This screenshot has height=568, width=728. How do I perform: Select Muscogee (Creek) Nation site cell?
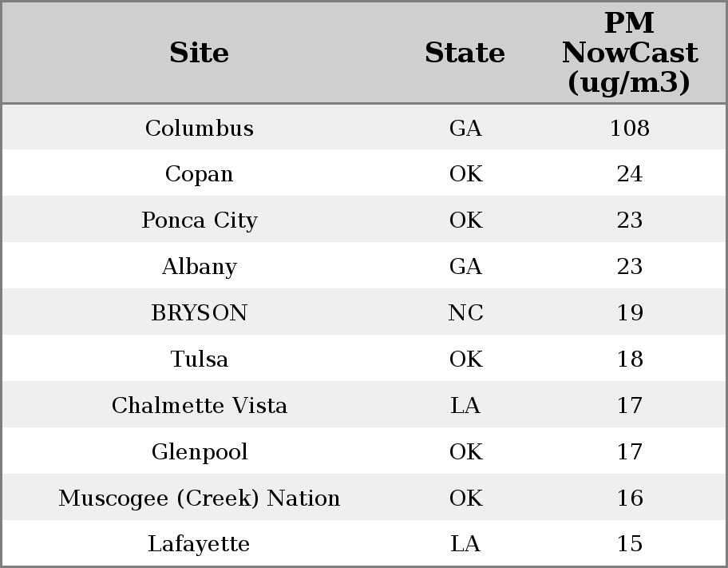199,498
